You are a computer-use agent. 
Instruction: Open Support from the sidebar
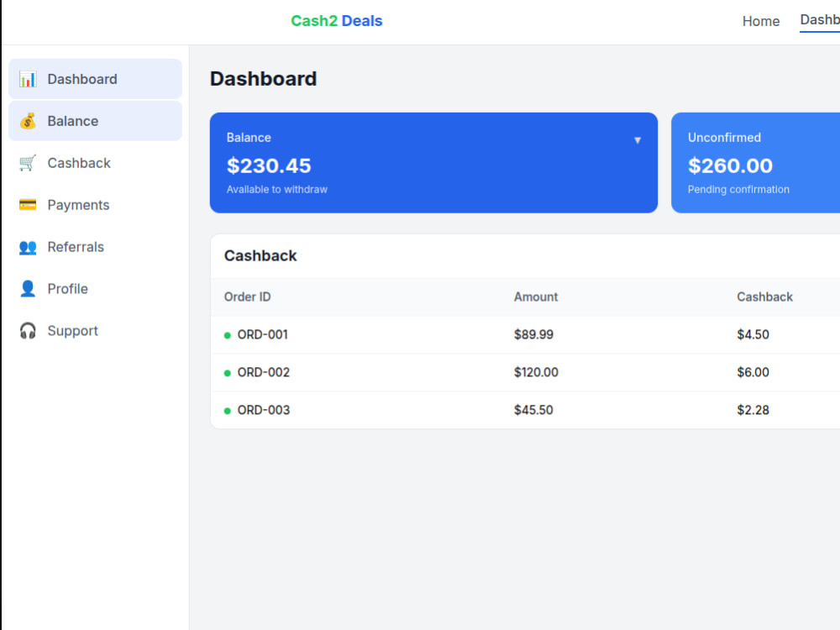96,330
